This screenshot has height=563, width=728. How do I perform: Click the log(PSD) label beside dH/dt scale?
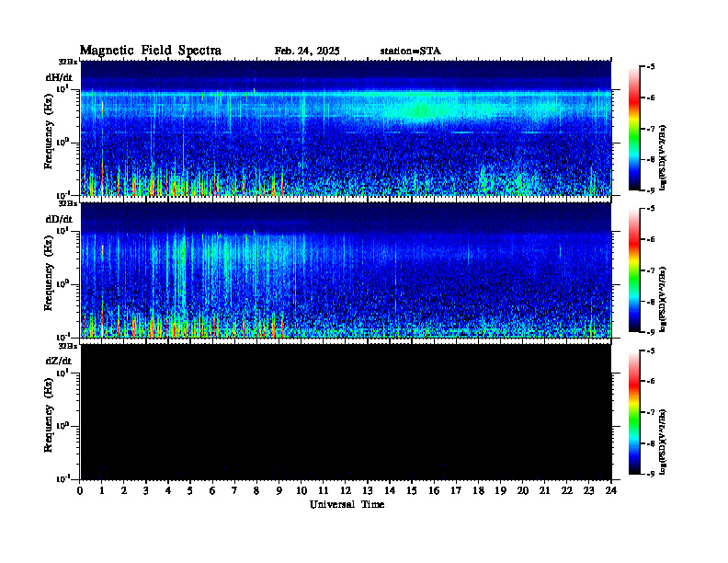click(664, 156)
